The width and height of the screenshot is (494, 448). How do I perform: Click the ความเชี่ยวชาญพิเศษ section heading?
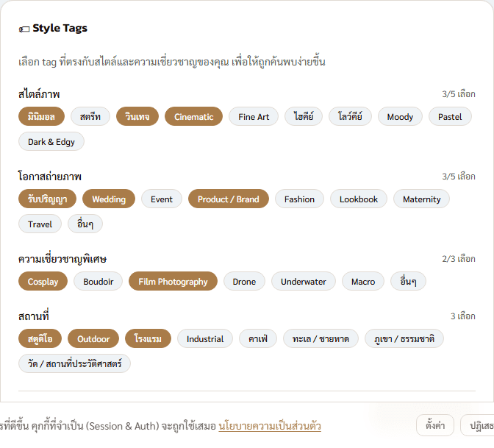(62, 259)
